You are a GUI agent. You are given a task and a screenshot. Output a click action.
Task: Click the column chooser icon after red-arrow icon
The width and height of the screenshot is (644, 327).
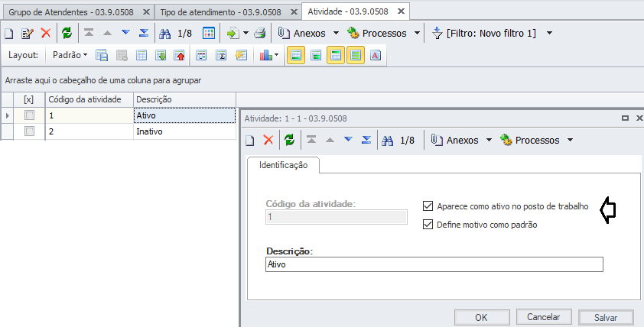201,55
